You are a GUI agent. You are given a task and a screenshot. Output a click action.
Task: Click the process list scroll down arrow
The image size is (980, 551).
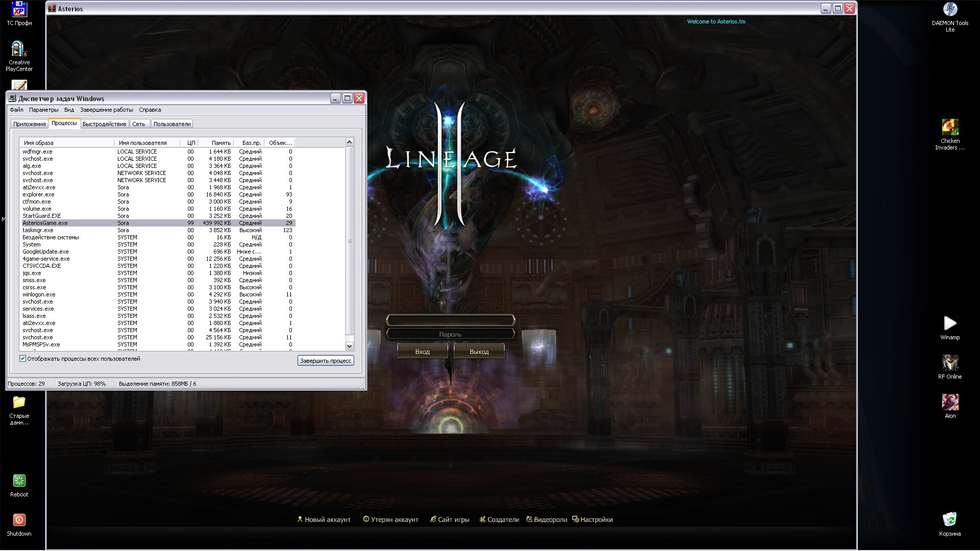click(350, 346)
